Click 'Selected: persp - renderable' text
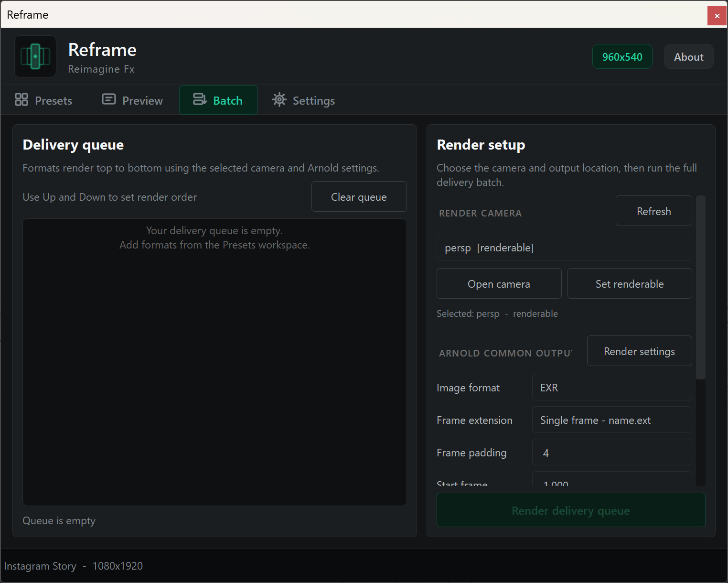Viewport: 728px width, 583px height. [497, 313]
